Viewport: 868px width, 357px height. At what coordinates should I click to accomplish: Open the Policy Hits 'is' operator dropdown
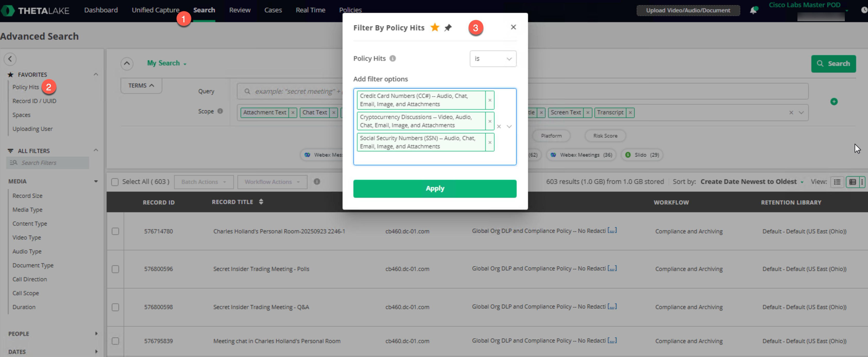493,59
